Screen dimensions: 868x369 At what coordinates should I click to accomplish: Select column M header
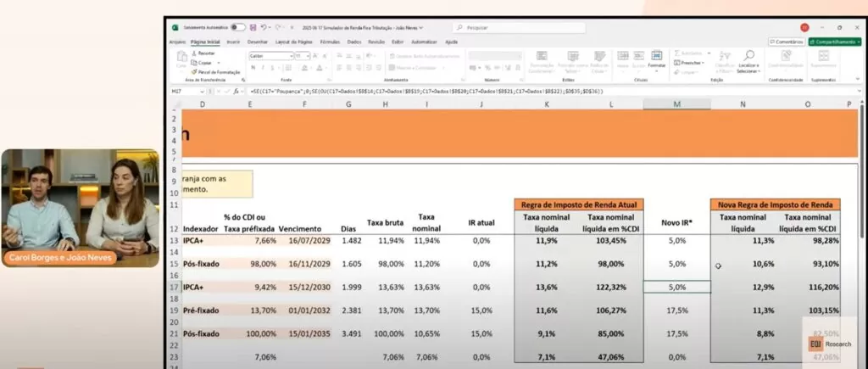[677, 104]
